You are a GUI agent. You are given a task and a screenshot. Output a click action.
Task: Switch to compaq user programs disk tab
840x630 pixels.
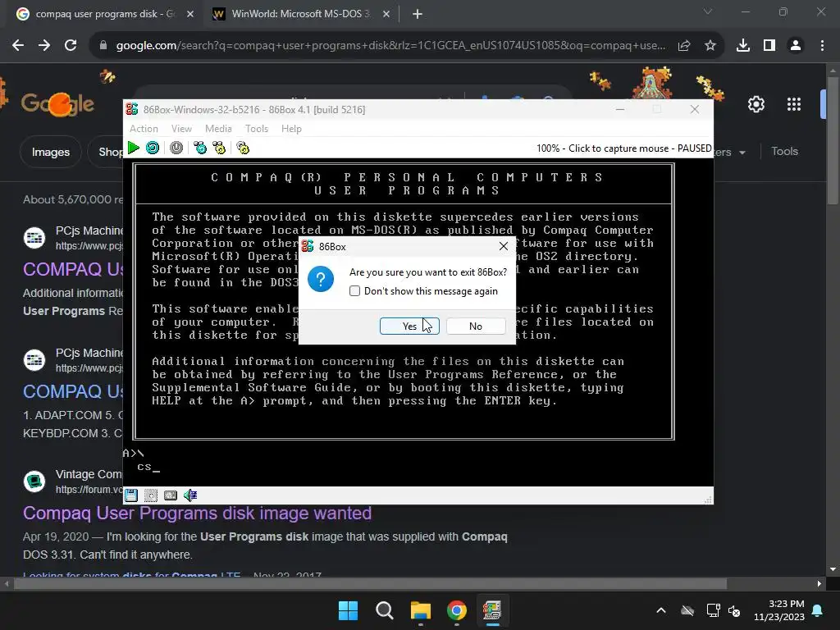[104, 14]
